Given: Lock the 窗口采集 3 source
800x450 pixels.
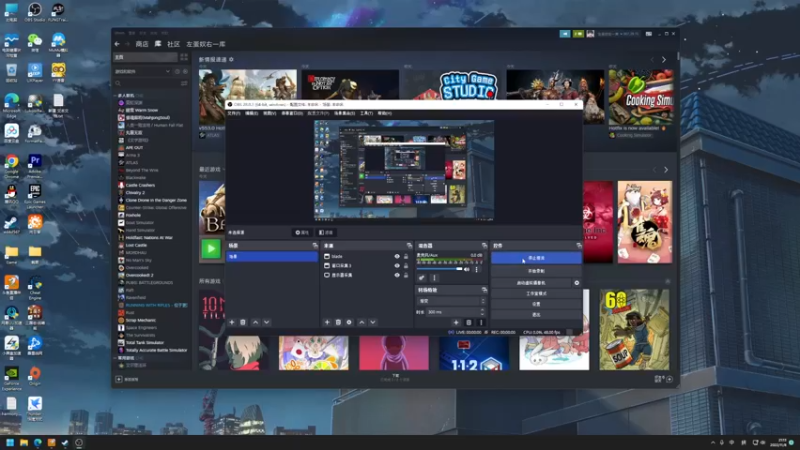Looking at the screenshot, I should click(406, 266).
